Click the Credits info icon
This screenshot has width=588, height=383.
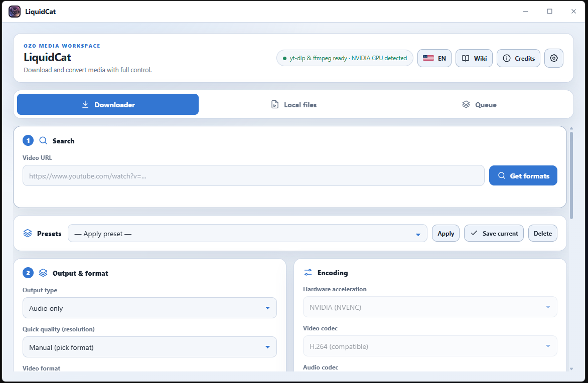(x=507, y=59)
